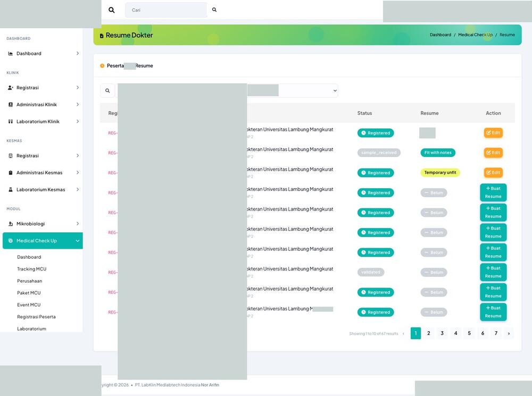Open Event MCU submenu item

point(29,305)
